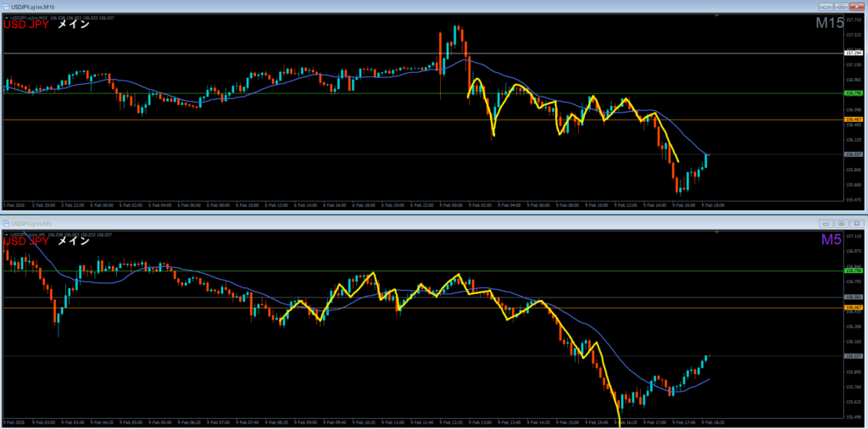Viewport: 868px width, 429px height.
Task: Click the M5 chart window document icon
Action: click(x=6, y=223)
